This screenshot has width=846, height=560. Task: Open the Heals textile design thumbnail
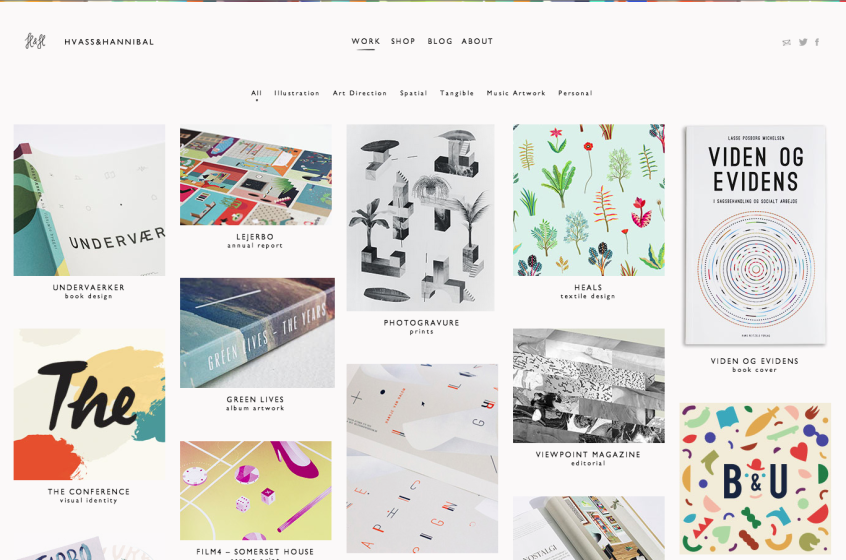click(x=589, y=200)
